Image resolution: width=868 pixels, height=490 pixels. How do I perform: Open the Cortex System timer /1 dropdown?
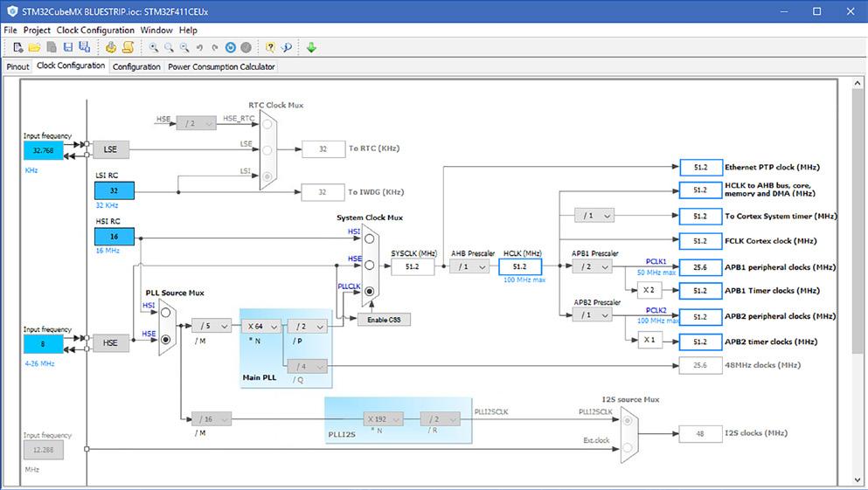click(594, 216)
